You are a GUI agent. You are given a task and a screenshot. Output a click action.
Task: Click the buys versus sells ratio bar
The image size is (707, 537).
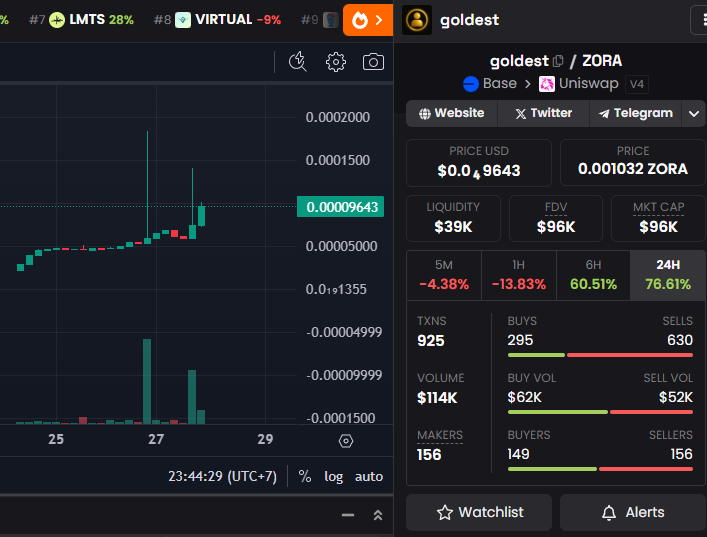coord(600,355)
